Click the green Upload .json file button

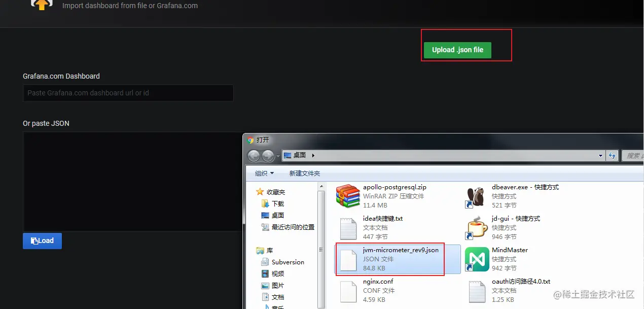457,50
